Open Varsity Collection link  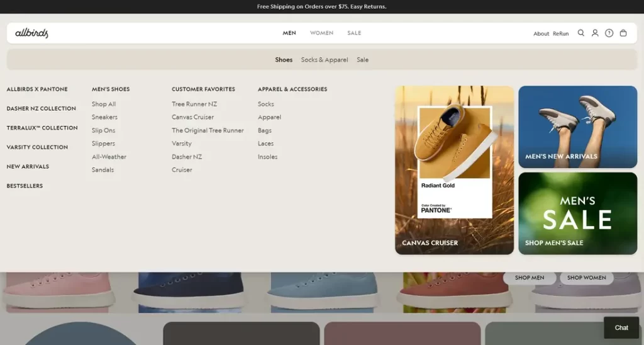point(37,147)
